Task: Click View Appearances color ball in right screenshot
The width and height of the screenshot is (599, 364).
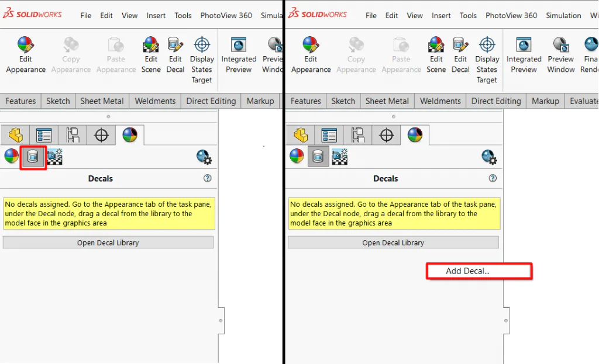Action: 297,157
